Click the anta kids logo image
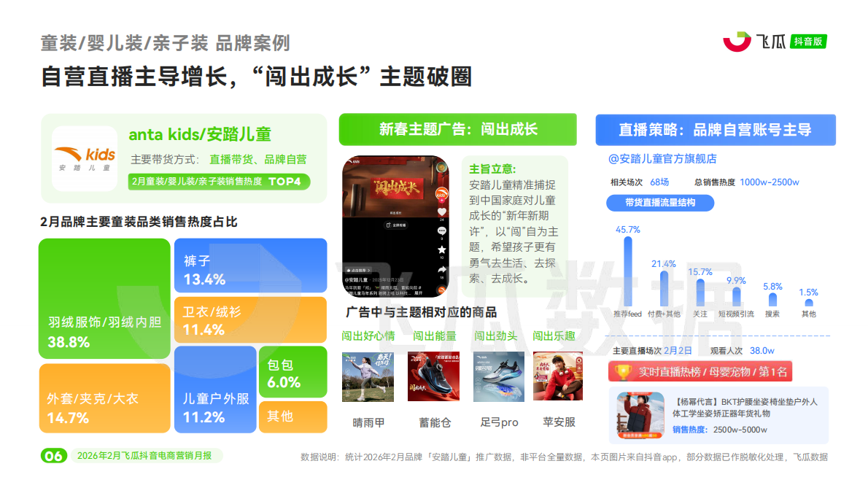The width and height of the screenshot is (868, 488). coord(85,158)
